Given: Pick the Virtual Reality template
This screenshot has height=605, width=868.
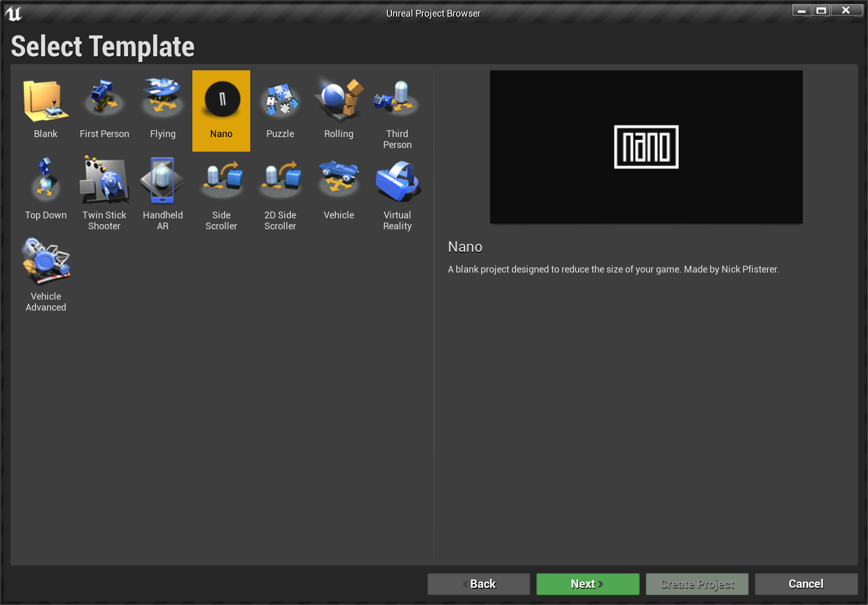Looking at the screenshot, I should [x=397, y=192].
